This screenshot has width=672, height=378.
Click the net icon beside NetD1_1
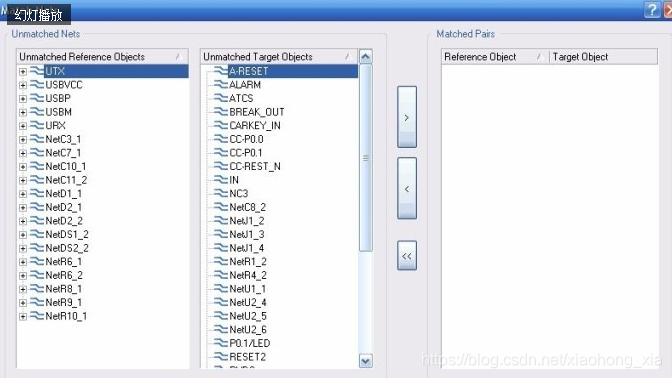pyautogui.click(x=37, y=193)
